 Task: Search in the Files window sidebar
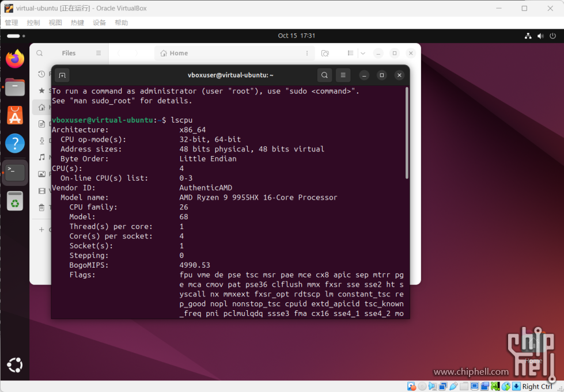(40, 53)
